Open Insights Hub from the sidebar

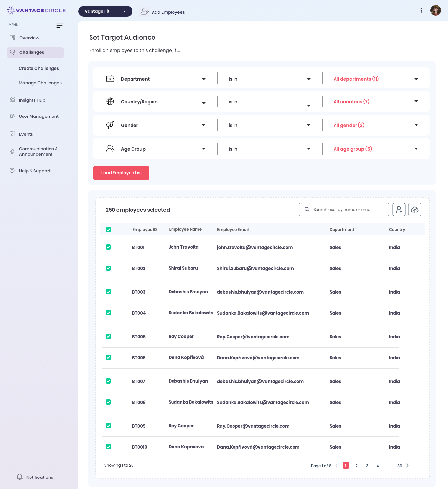coord(32,100)
